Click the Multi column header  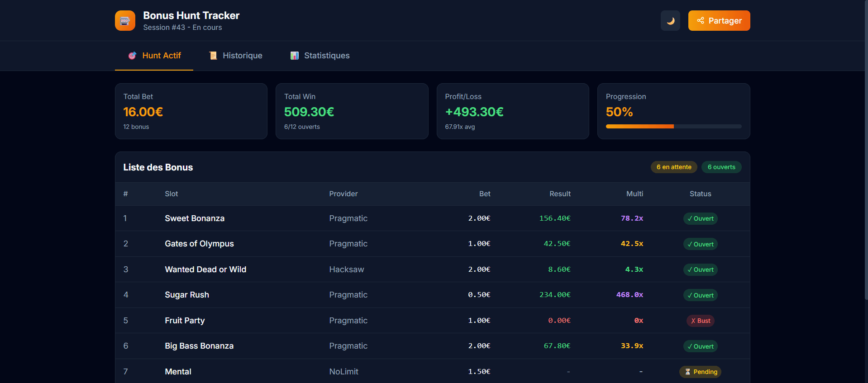(634, 194)
